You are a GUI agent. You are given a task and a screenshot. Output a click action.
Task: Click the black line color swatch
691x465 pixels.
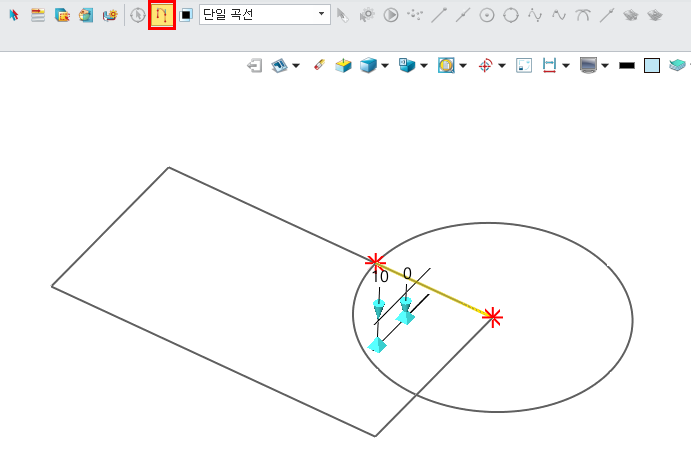[627, 65]
